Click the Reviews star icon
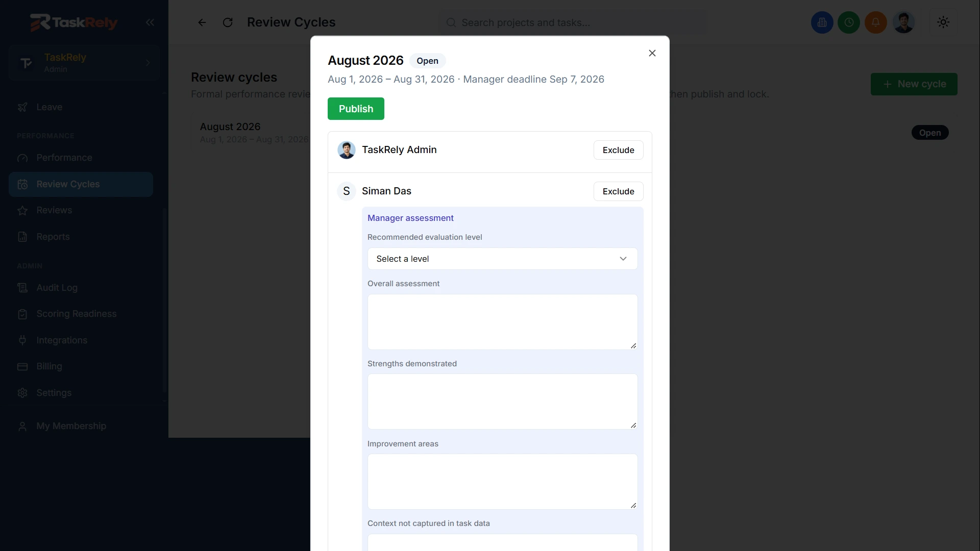The height and width of the screenshot is (551, 980). pos(22,210)
